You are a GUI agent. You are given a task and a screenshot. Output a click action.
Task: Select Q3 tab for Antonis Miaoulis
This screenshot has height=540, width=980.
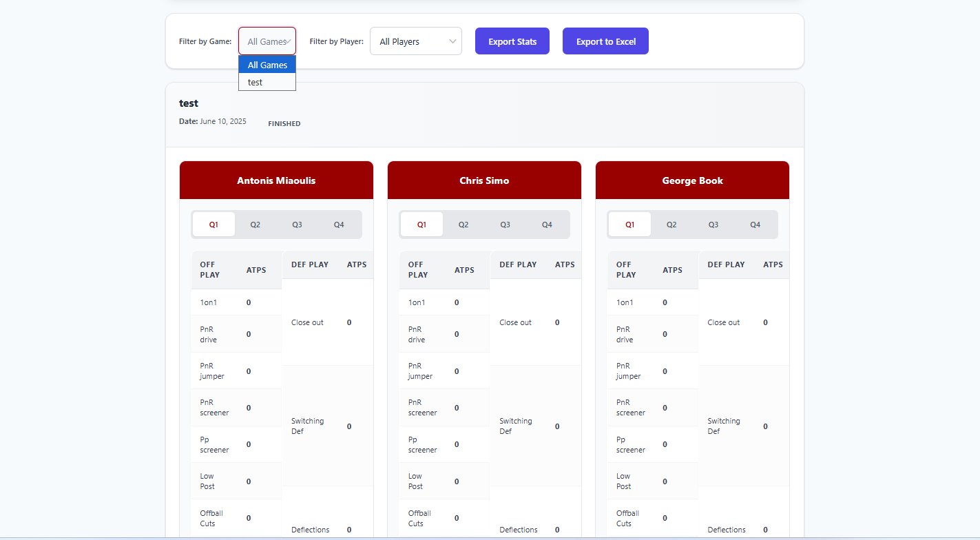[x=297, y=225]
